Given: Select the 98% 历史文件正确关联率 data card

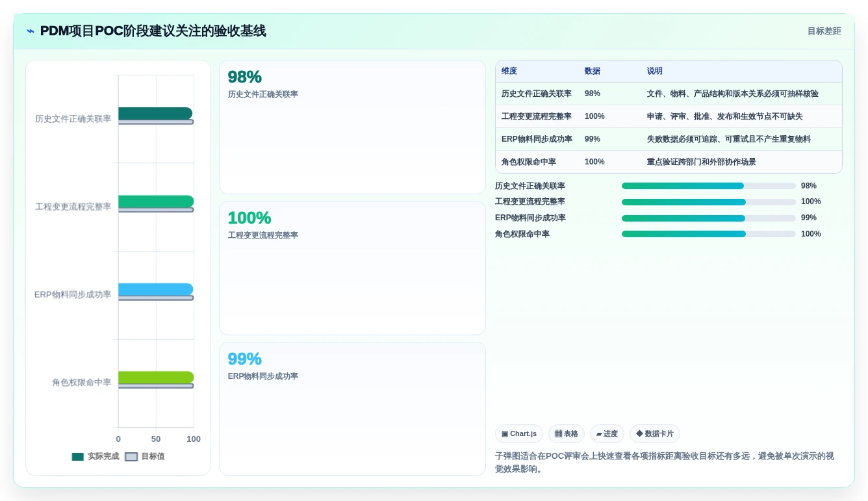Looking at the screenshot, I should tap(352, 127).
